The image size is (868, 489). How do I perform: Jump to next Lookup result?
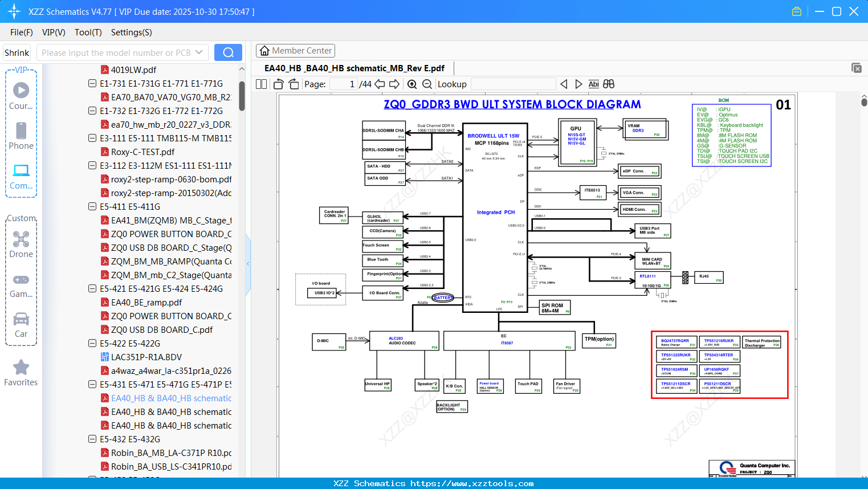coord(578,84)
